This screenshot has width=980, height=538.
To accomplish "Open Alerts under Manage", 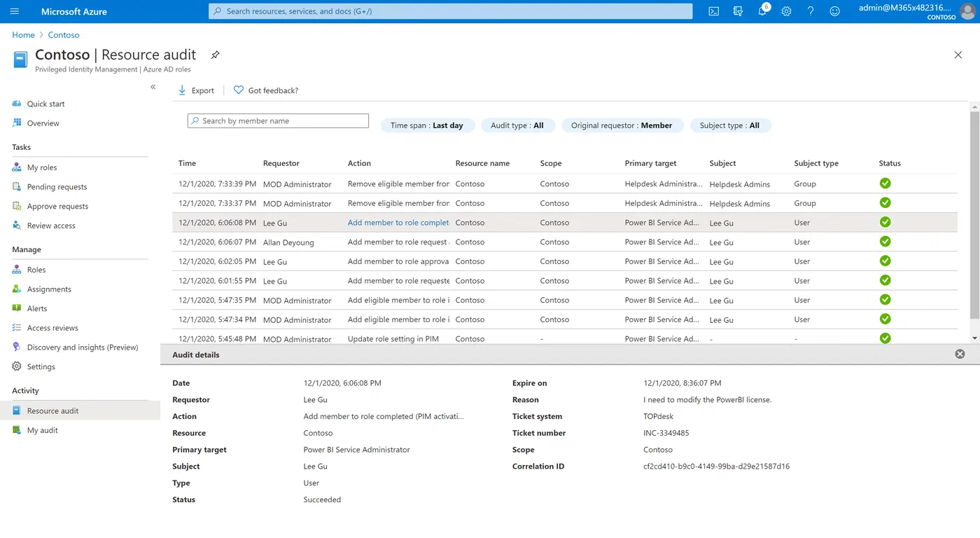I will click(x=37, y=308).
